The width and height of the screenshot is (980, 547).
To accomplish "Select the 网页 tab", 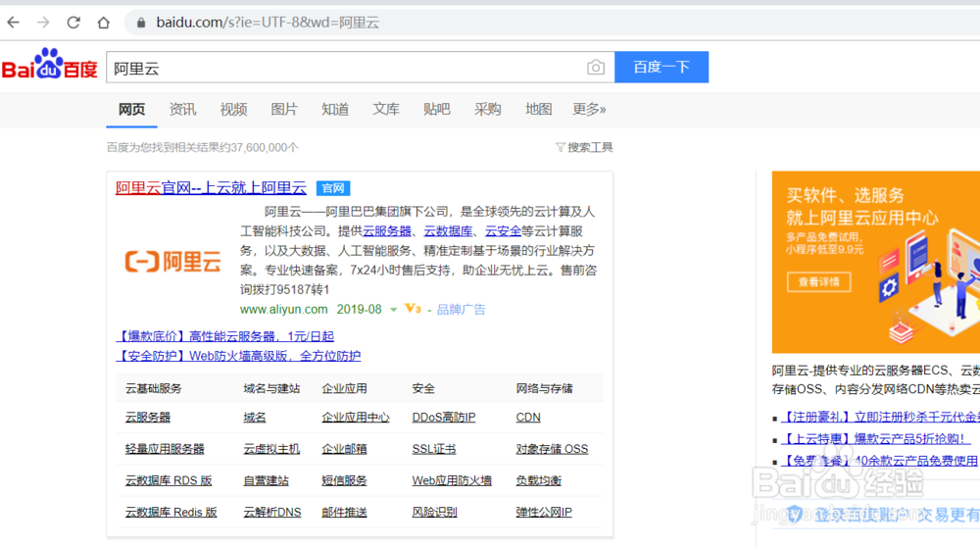I will click(x=132, y=110).
